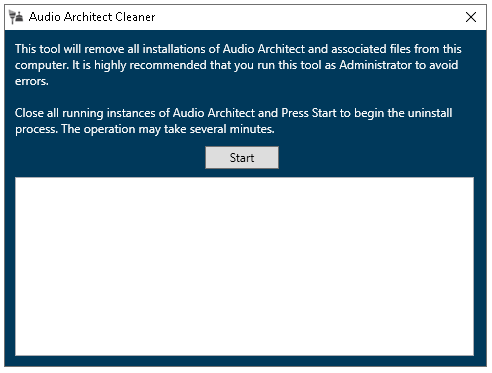492x373 pixels.
Task: Click the empty title bar area left of the X
Action: click(307, 17)
